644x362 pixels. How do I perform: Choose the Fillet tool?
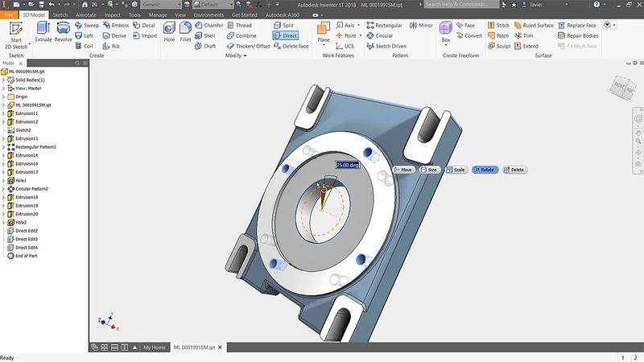point(187,33)
